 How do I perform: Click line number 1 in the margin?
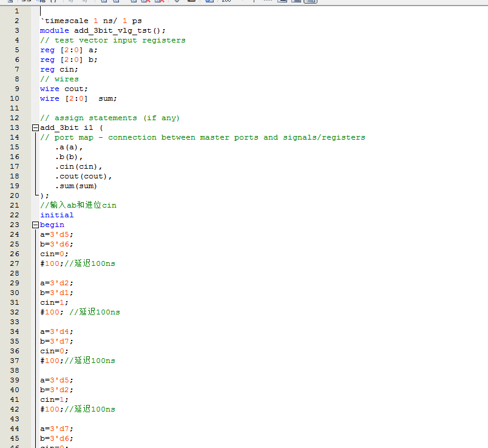16,11
